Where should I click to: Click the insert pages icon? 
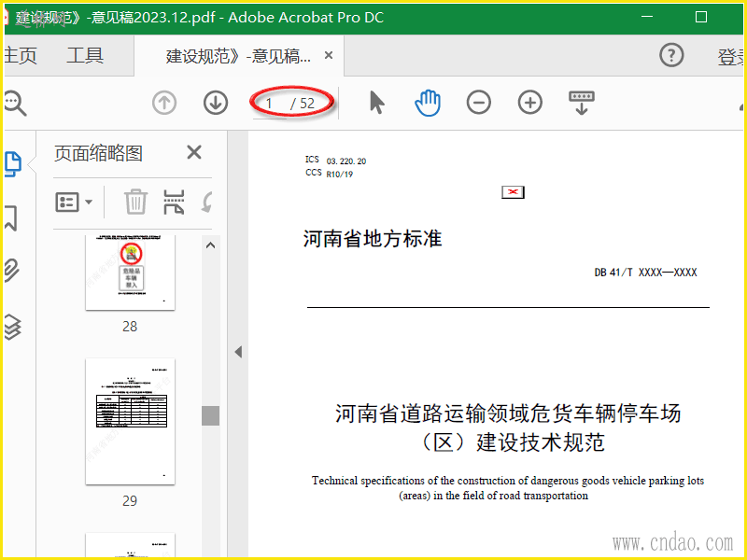point(174,202)
